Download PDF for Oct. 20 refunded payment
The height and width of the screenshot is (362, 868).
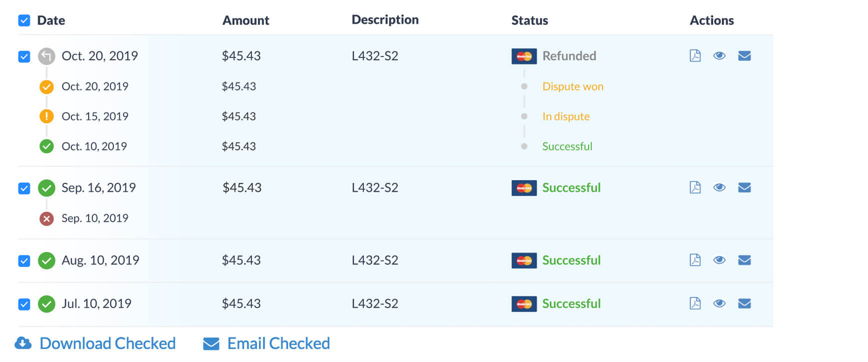pyautogui.click(x=695, y=55)
